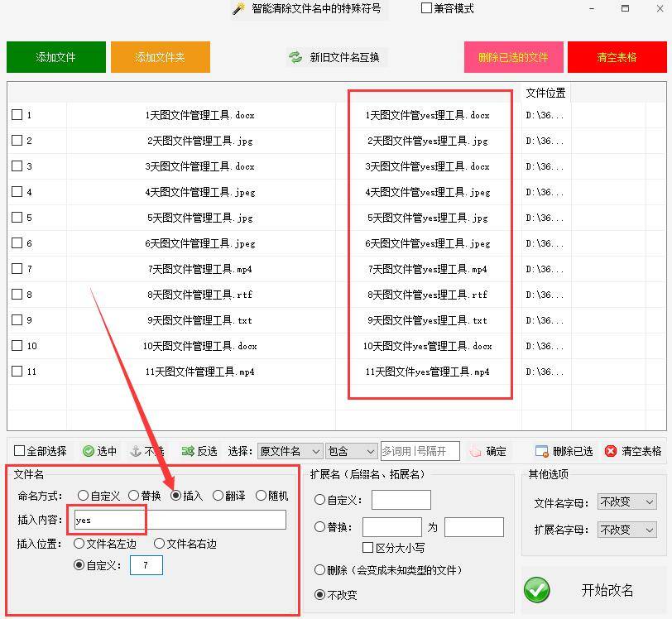
Task: Click file name 7天图文件管理工具.mp4
Action: pyautogui.click(x=199, y=269)
